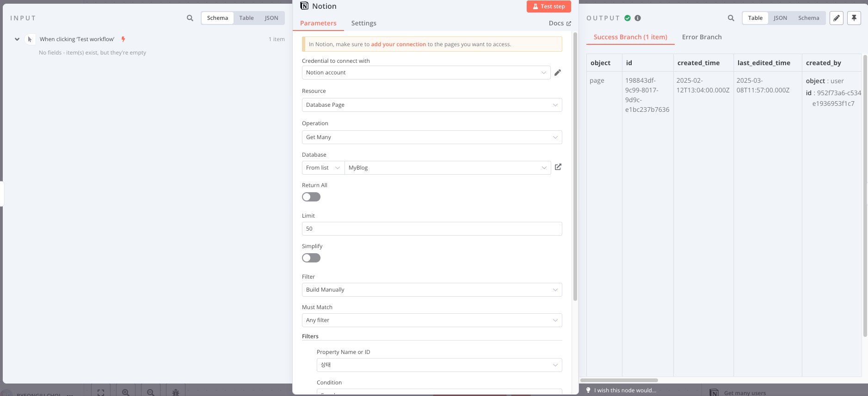Screen dimensions: 868x396
Task: Select the JSON view in the output panel
Action: click(x=780, y=18)
